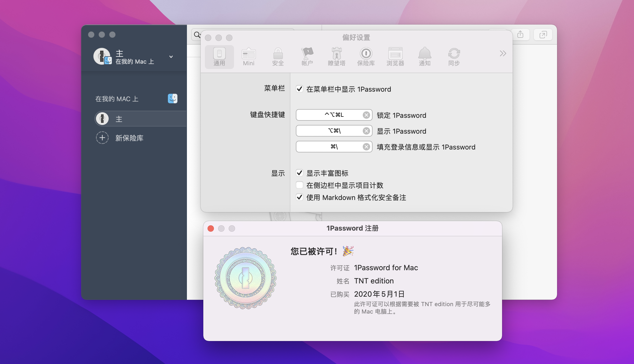Click the open-in-new-window icon in toolbar
This screenshot has height=364, width=634.
543,35
